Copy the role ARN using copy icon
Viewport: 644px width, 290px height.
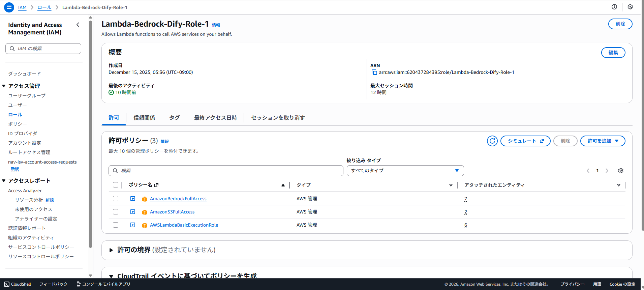pos(374,72)
